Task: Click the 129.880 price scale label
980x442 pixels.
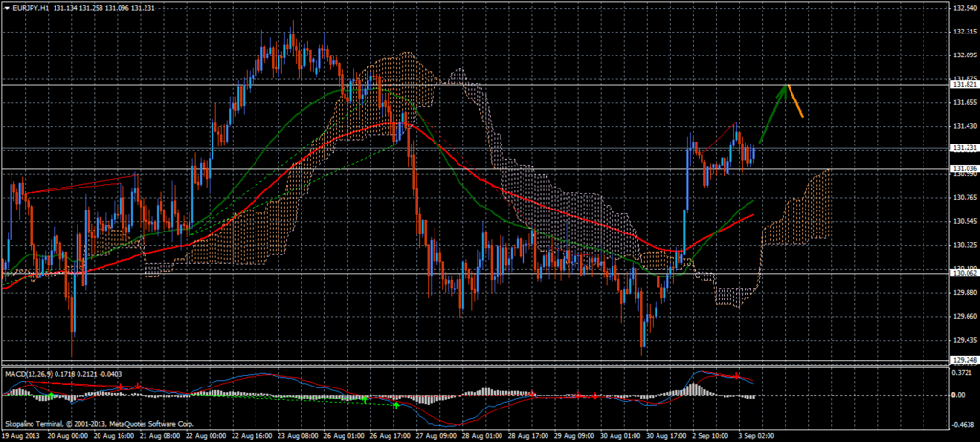Action: click(x=964, y=293)
